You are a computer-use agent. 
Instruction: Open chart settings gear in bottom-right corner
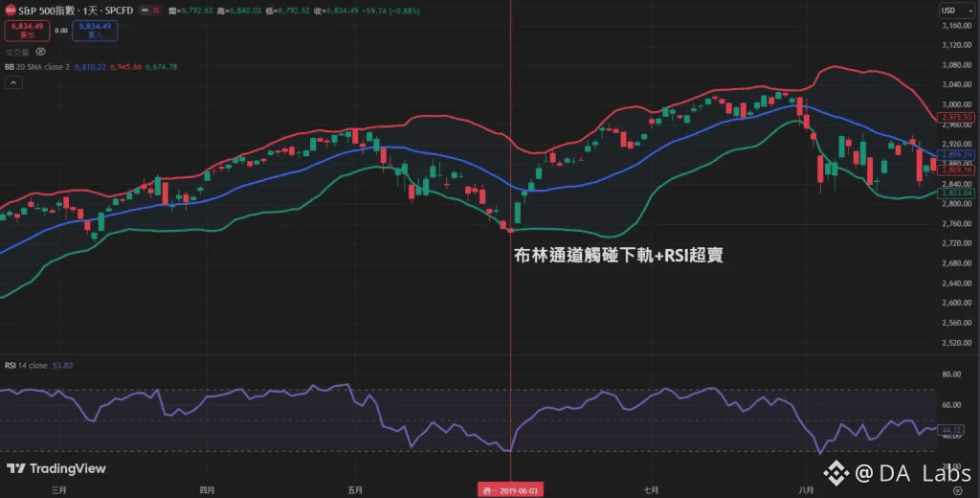(x=957, y=490)
